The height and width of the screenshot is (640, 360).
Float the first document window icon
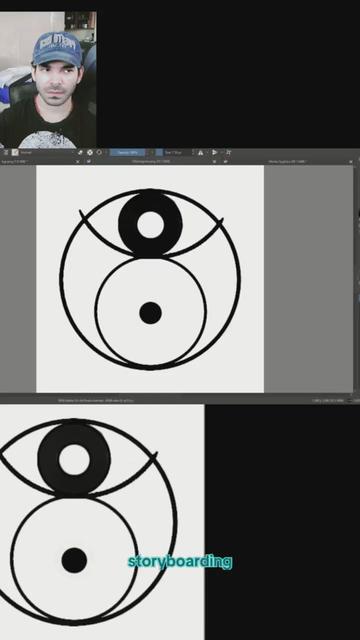click(88, 162)
